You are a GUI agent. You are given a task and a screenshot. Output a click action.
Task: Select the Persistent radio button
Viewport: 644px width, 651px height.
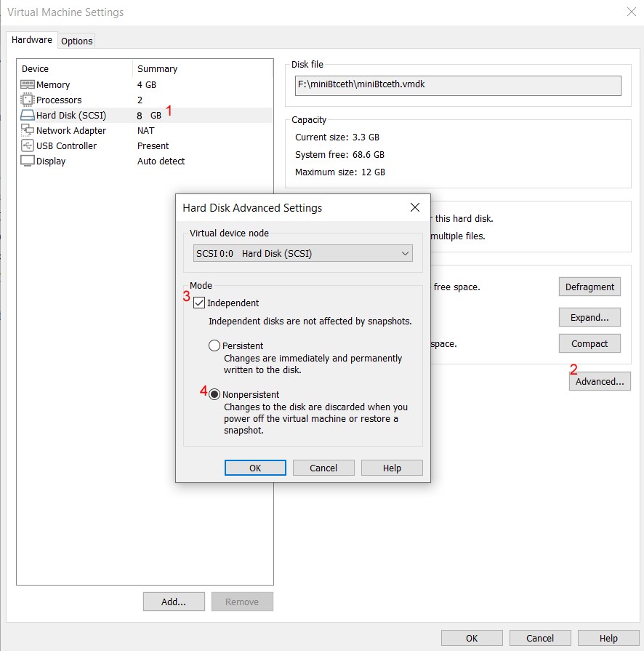coord(214,346)
